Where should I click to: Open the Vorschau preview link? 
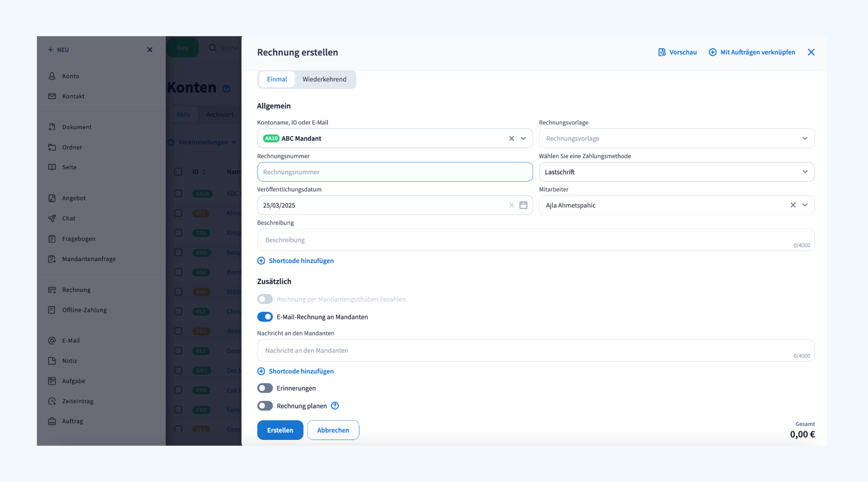[677, 52]
